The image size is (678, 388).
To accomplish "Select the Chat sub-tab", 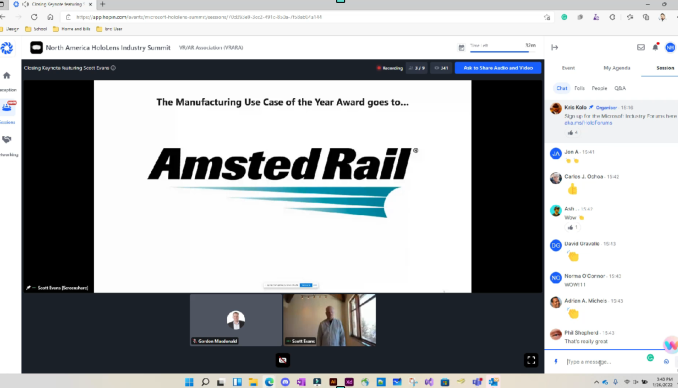I will 562,88.
